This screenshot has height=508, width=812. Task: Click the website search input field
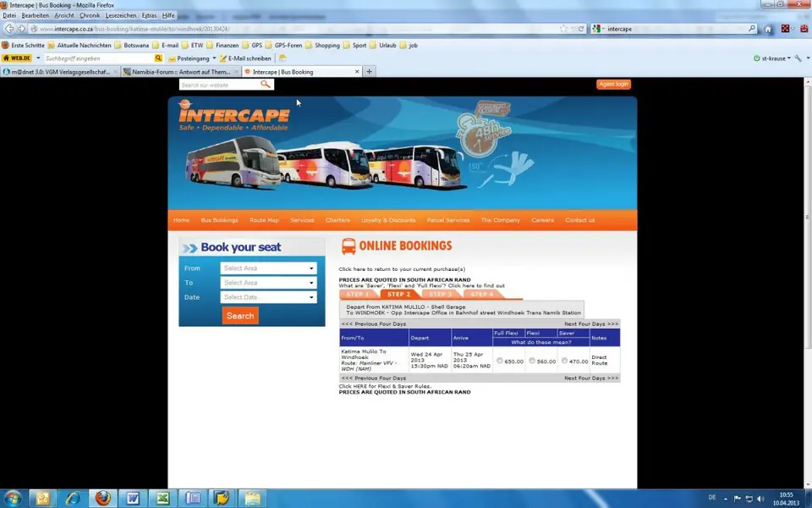click(220, 85)
